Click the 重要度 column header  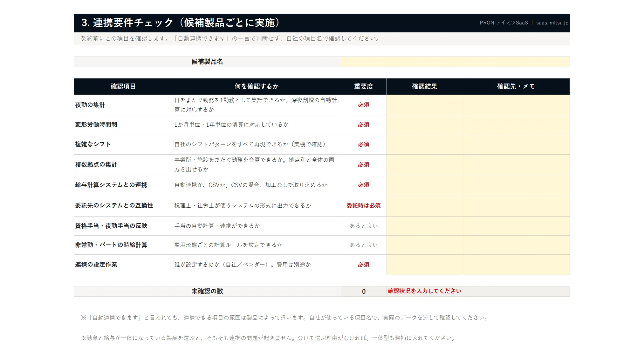click(x=364, y=86)
